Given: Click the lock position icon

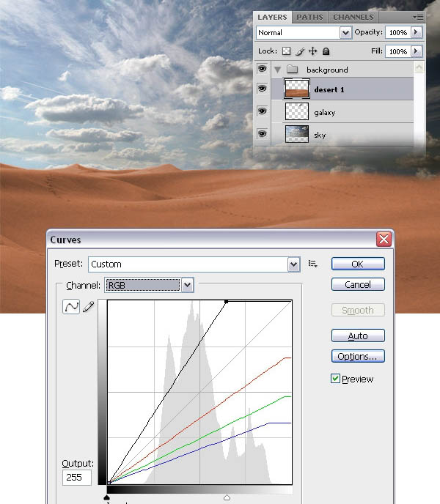Looking at the screenshot, I should point(313,51).
